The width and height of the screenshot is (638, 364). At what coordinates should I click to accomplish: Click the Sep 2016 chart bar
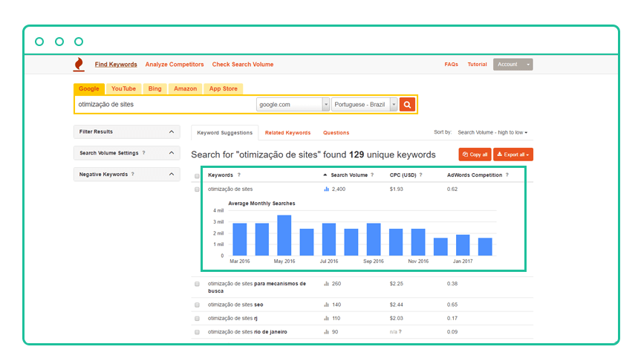[374, 239]
